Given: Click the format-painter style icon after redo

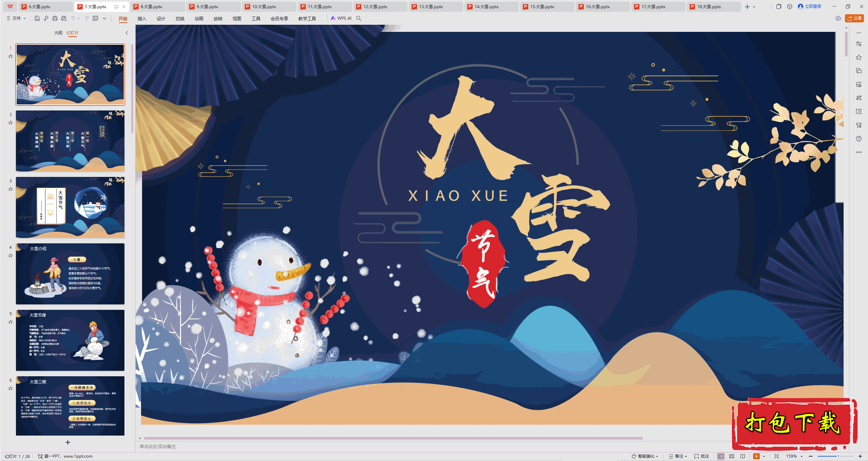Looking at the screenshot, I should tap(96, 18).
